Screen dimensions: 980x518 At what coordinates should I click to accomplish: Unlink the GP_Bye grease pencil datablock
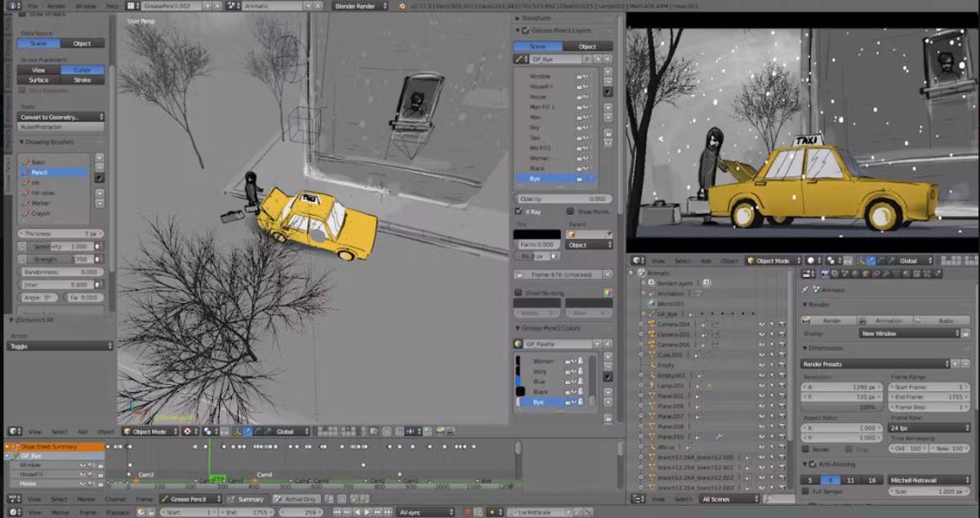click(x=608, y=59)
